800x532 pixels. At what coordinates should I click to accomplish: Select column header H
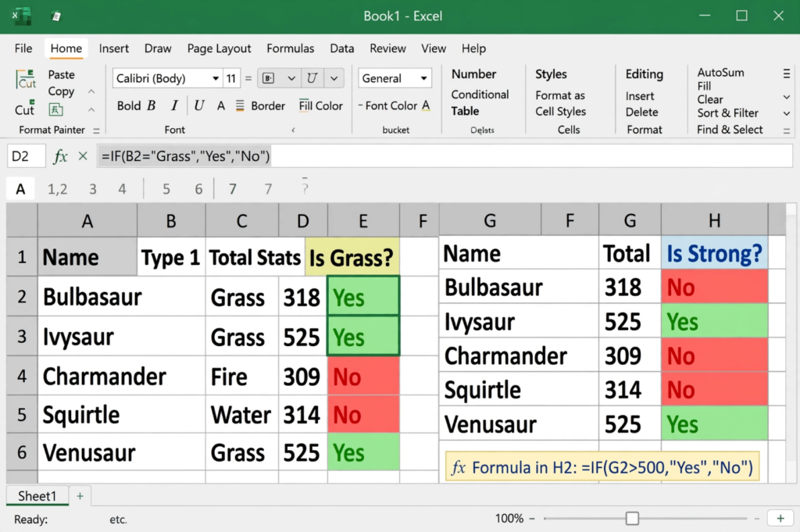[714, 220]
